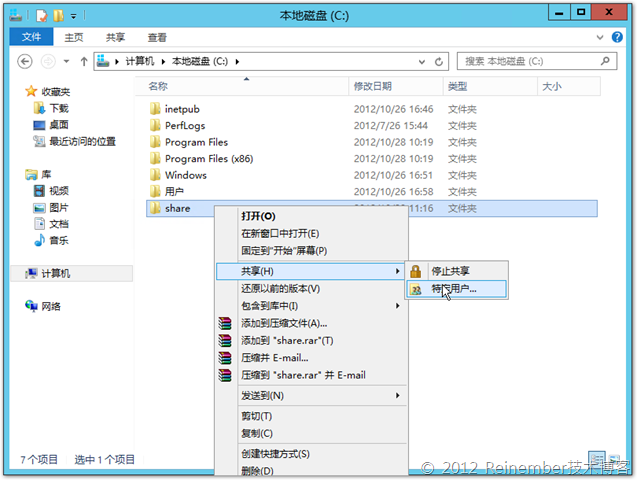Screen dimensions: 637x480
Task: Select 收藏夹 in navigation pane
Action: [x=56, y=92]
